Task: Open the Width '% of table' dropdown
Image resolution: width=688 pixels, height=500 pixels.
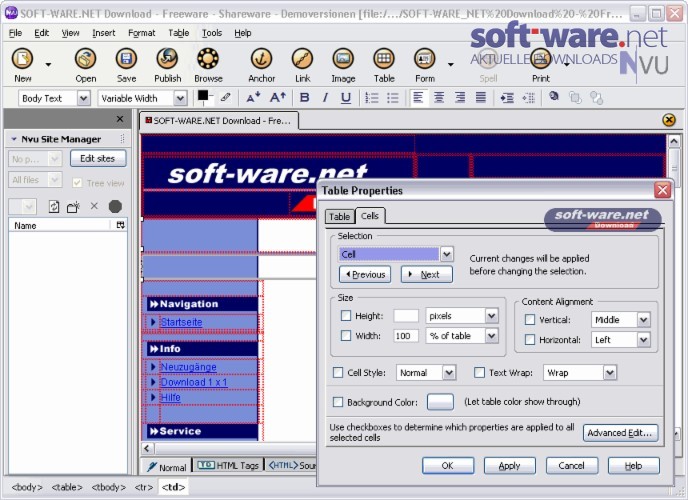Action: point(462,336)
